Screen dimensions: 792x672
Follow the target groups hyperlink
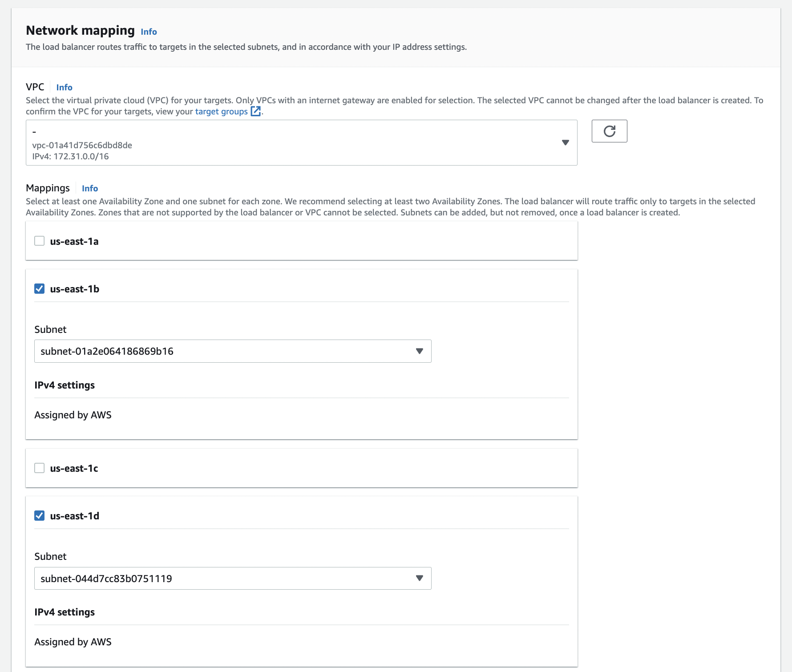221,111
